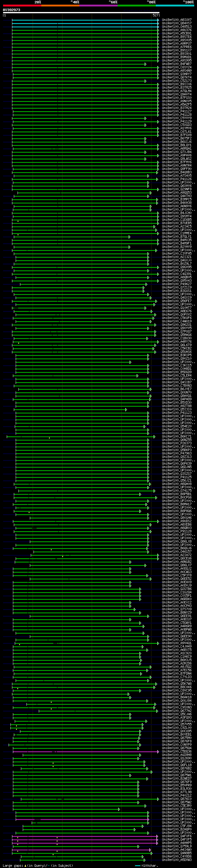Click the green segment of the identity legend
Viewport: 197px width, 868px height.
(x=137, y=6)
